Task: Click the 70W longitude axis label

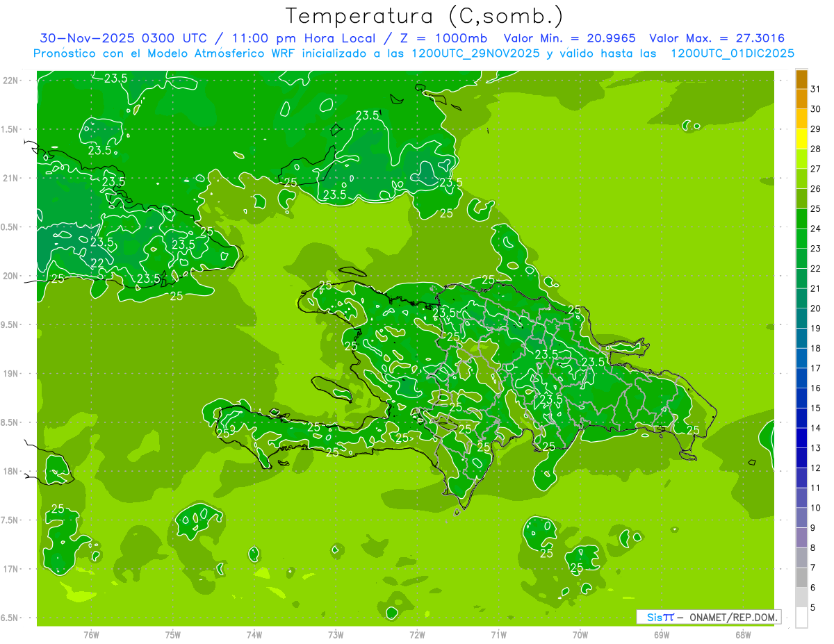Action: [x=580, y=634]
